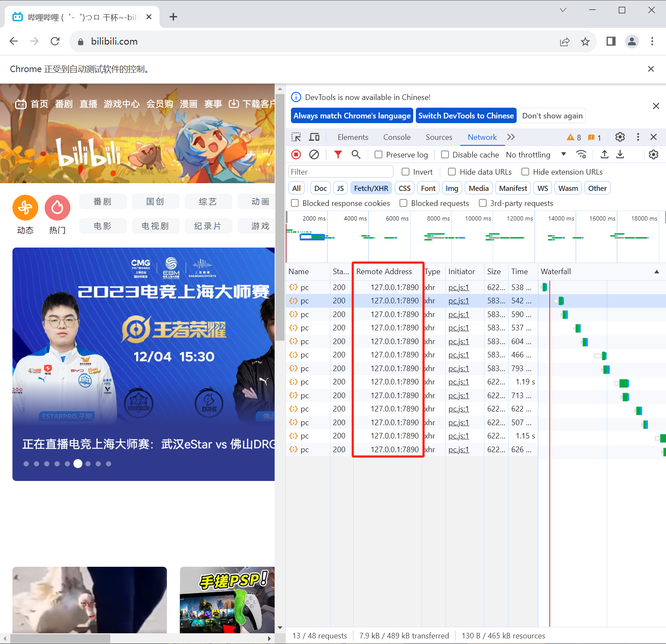666x644 pixels.
Task: Close the DevTools language infobar
Action: (x=656, y=106)
